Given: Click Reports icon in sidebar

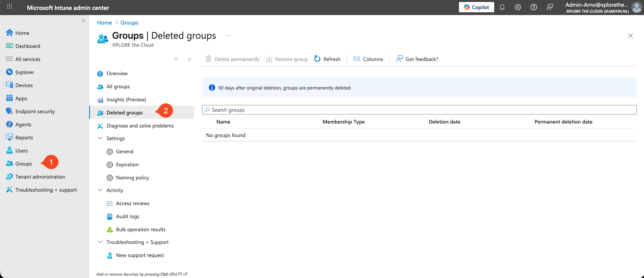Looking at the screenshot, I should [x=10, y=137].
